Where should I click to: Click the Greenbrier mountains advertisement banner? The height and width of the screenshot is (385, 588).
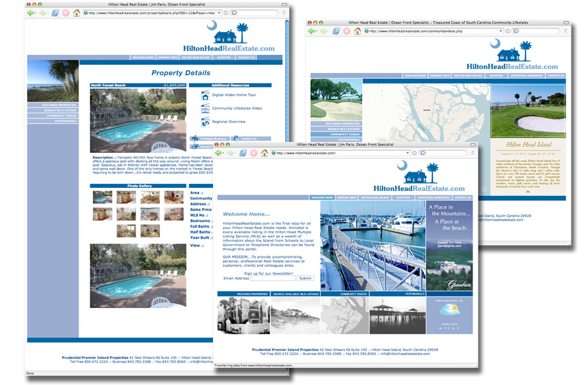point(449,246)
